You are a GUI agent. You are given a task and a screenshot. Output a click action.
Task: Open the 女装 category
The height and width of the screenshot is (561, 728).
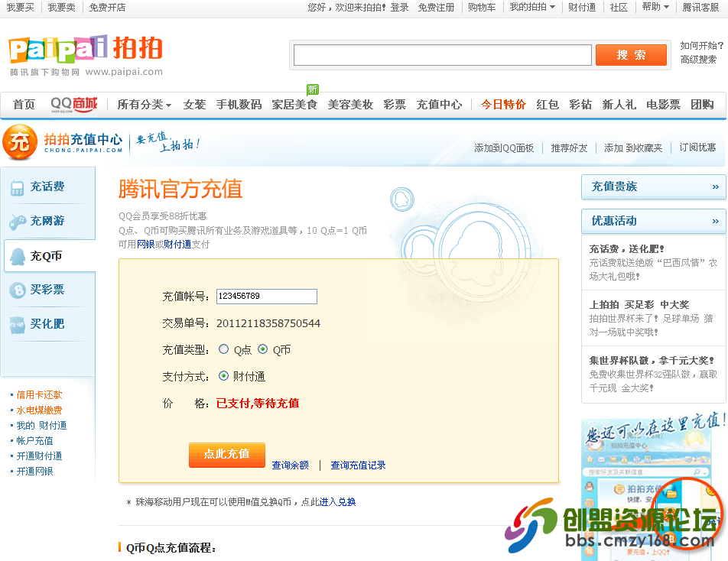(194, 105)
